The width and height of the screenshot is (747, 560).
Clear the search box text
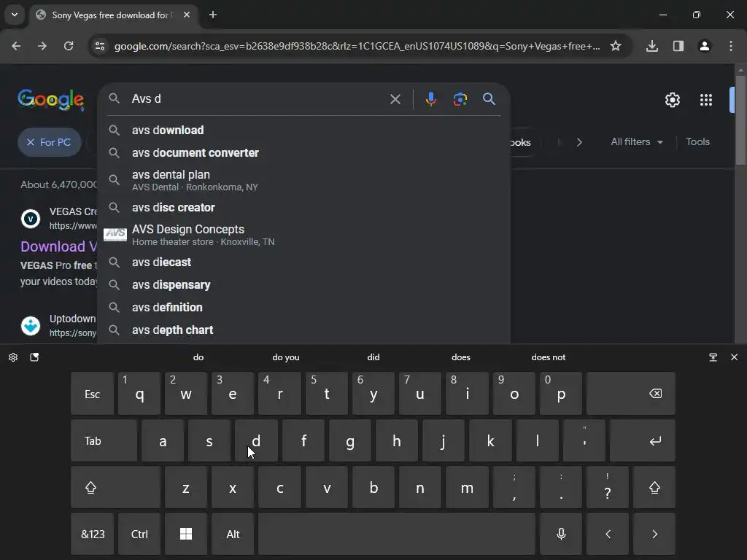coord(395,99)
